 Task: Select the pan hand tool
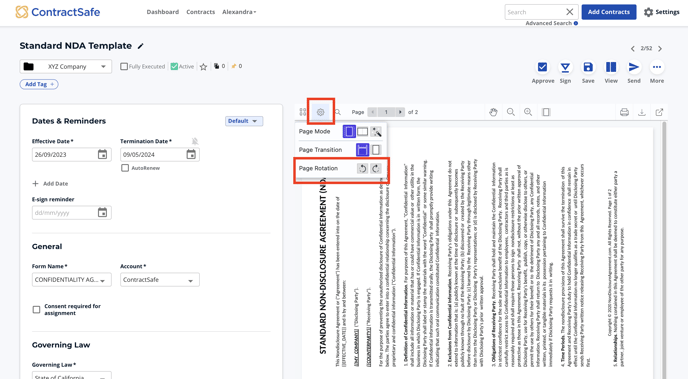[493, 112]
